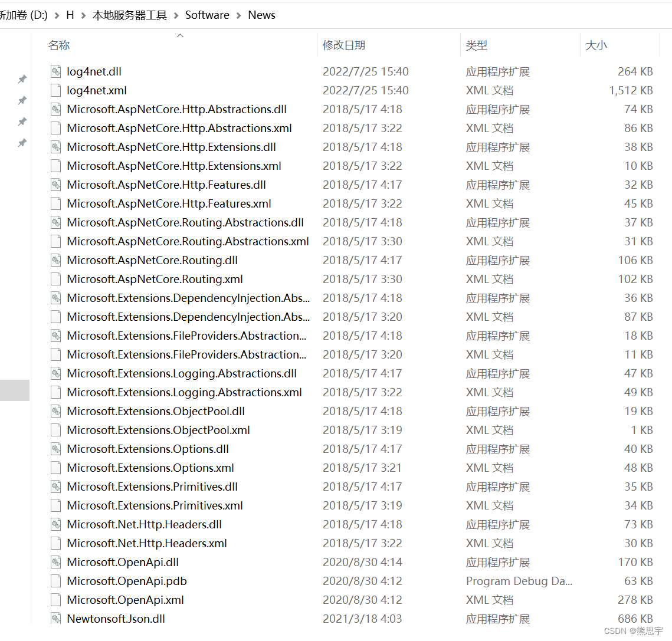Click size 1,512 KB of log4net.xml
The width and height of the screenshot is (672, 641).
631,90
